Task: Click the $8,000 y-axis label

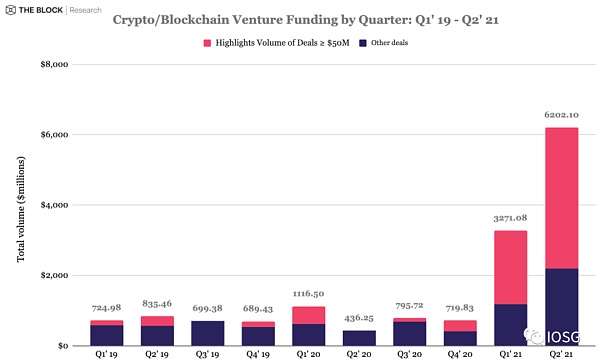Action: coord(54,64)
